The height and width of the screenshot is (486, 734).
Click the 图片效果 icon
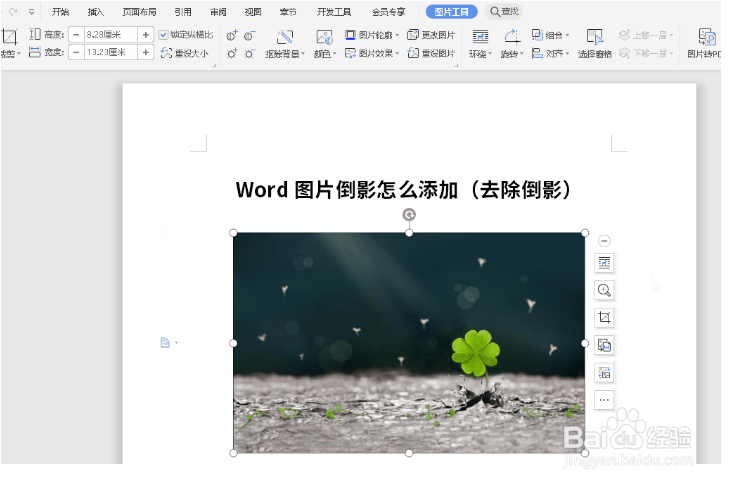tap(350, 53)
